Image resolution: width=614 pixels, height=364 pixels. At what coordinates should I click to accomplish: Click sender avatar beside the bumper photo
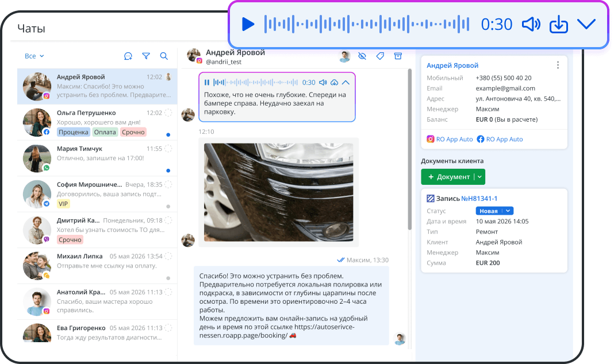click(188, 241)
